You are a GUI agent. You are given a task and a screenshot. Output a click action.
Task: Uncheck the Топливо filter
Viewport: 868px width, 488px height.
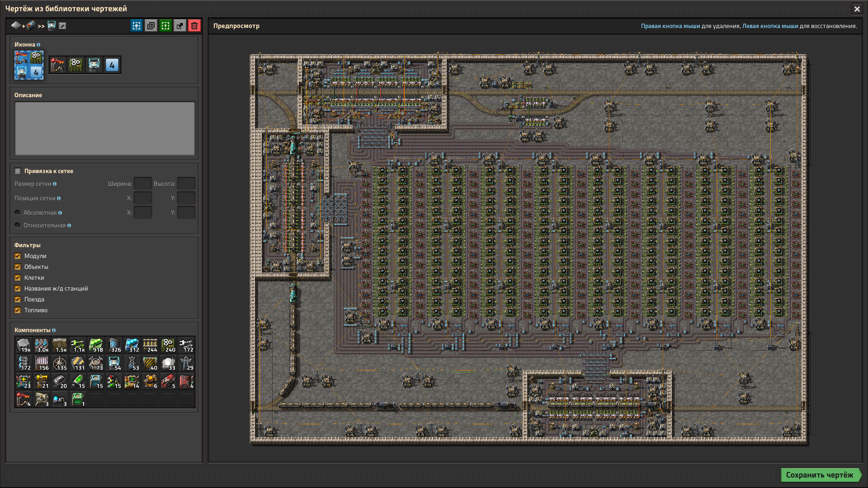[x=18, y=310]
